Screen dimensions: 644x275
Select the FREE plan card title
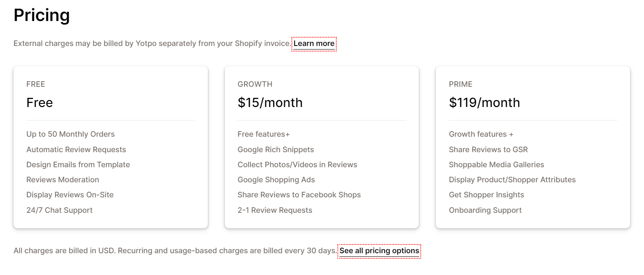(x=36, y=84)
